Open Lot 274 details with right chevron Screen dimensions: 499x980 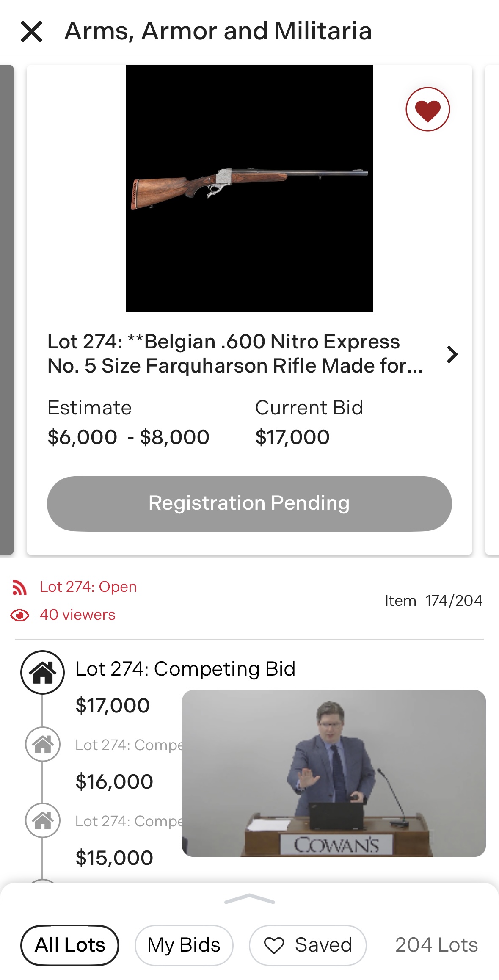pos(452,354)
